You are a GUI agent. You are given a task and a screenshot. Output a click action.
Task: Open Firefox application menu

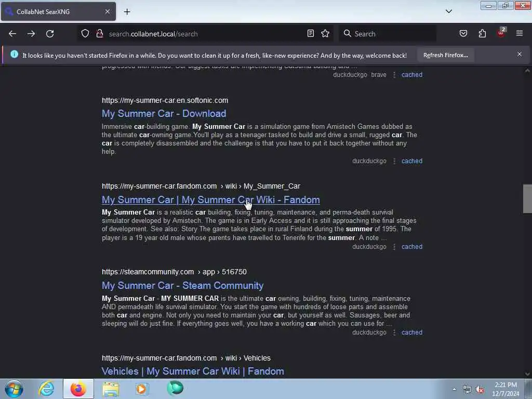520,34
